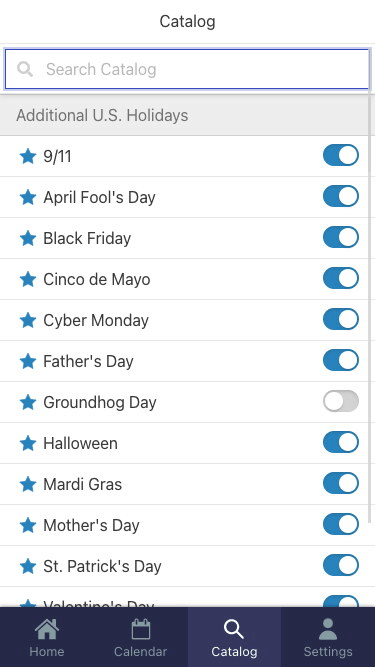Select the Catalog magnifier icon in bottom bar

click(234, 629)
